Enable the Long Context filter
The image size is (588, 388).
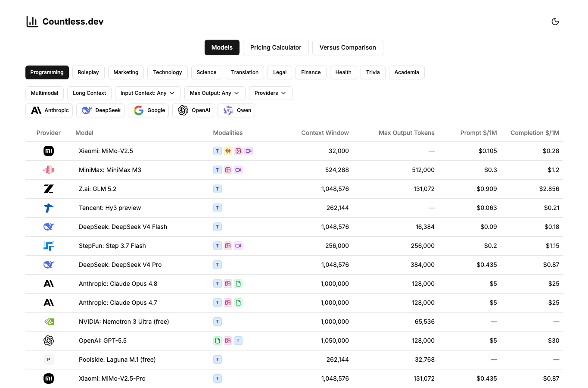tap(90, 93)
